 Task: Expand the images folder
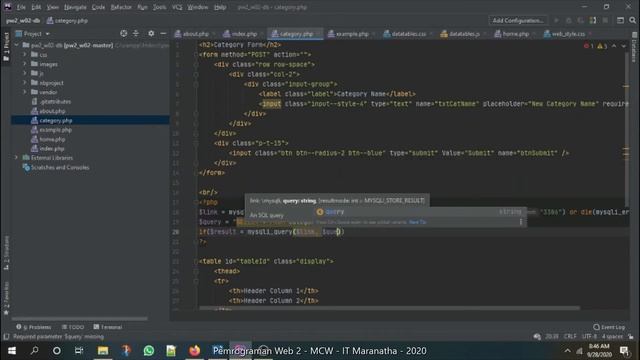tap(25, 64)
